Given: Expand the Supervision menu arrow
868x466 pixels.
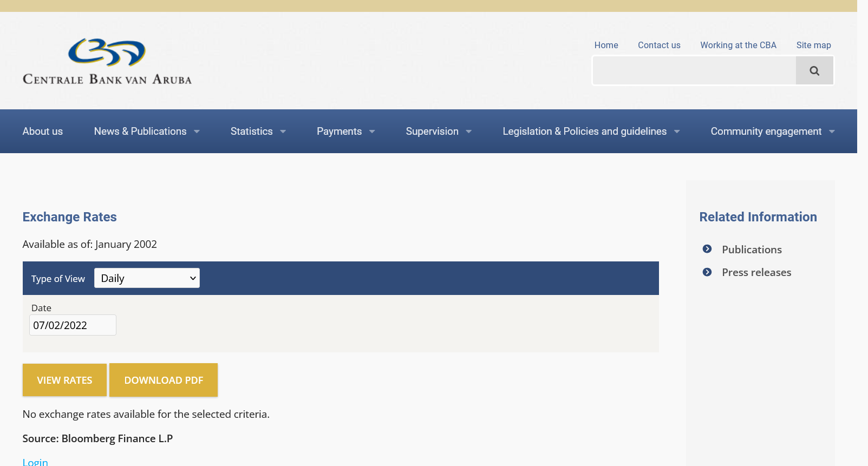Looking at the screenshot, I should click(x=468, y=132).
